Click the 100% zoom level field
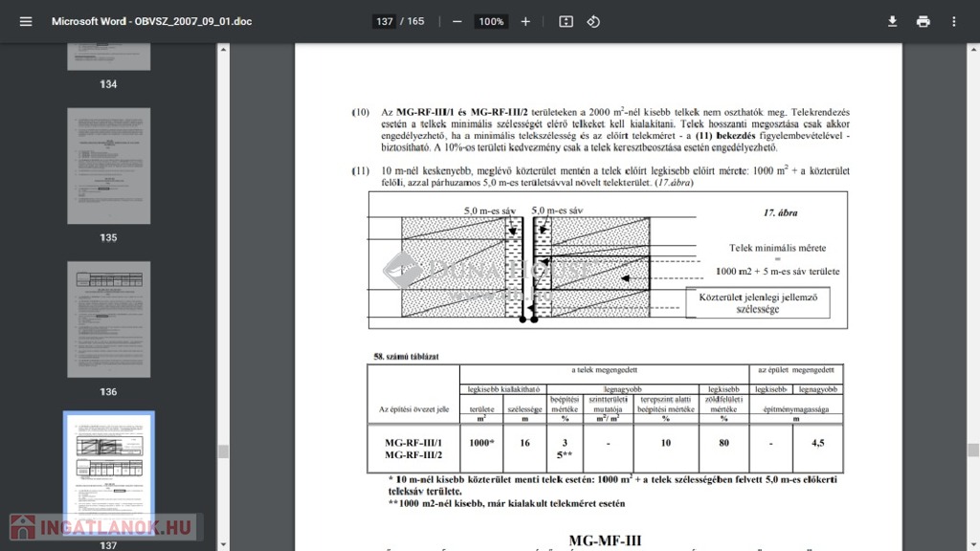This screenshot has width=980, height=551. coord(491,21)
